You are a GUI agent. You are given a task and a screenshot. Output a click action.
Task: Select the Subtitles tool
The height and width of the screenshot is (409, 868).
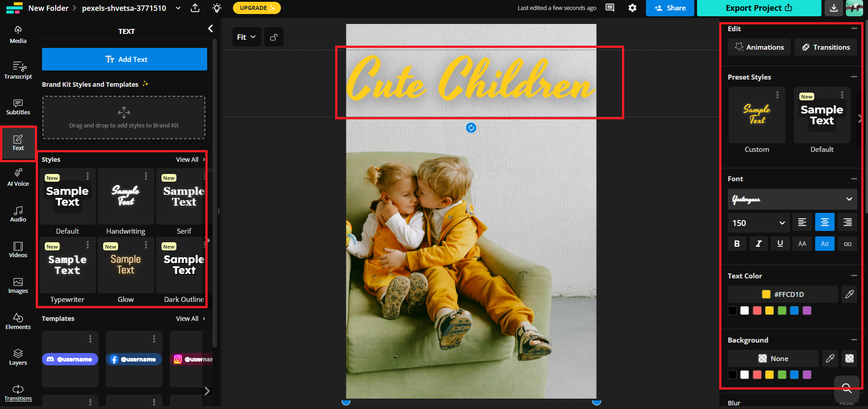[x=18, y=107]
